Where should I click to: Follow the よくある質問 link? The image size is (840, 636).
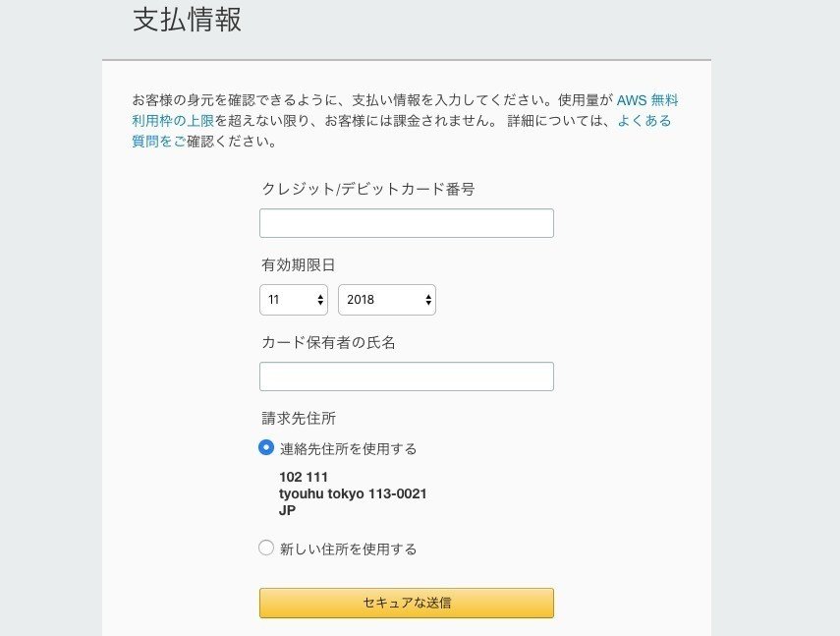point(644,121)
